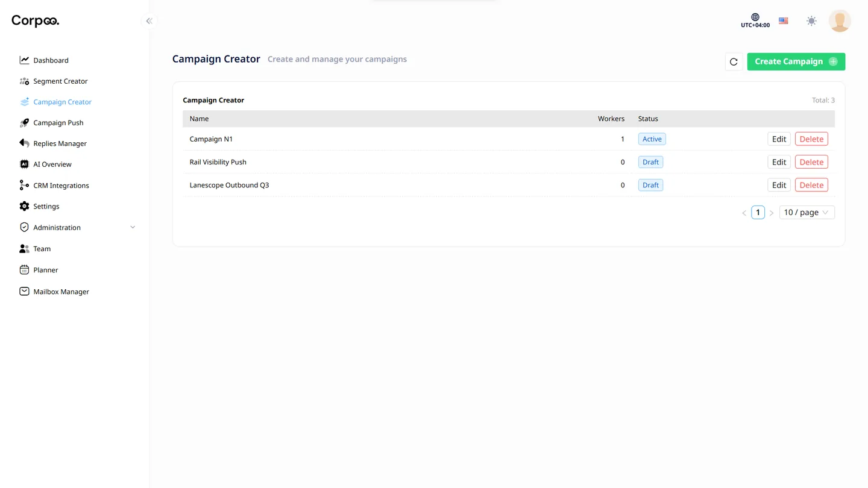Click the Dashboard chart icon
The image size is (868, 488).
[24, 60]
